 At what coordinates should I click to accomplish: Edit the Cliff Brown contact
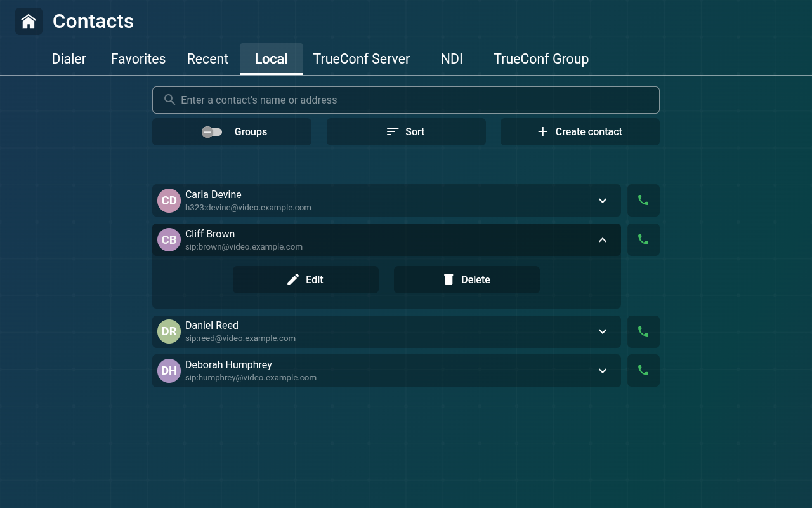point(306,279)
